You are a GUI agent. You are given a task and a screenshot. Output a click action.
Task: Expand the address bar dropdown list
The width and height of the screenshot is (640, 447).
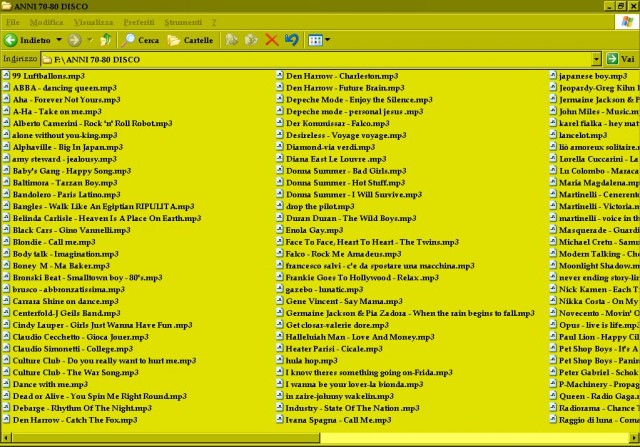coord(595,59)
